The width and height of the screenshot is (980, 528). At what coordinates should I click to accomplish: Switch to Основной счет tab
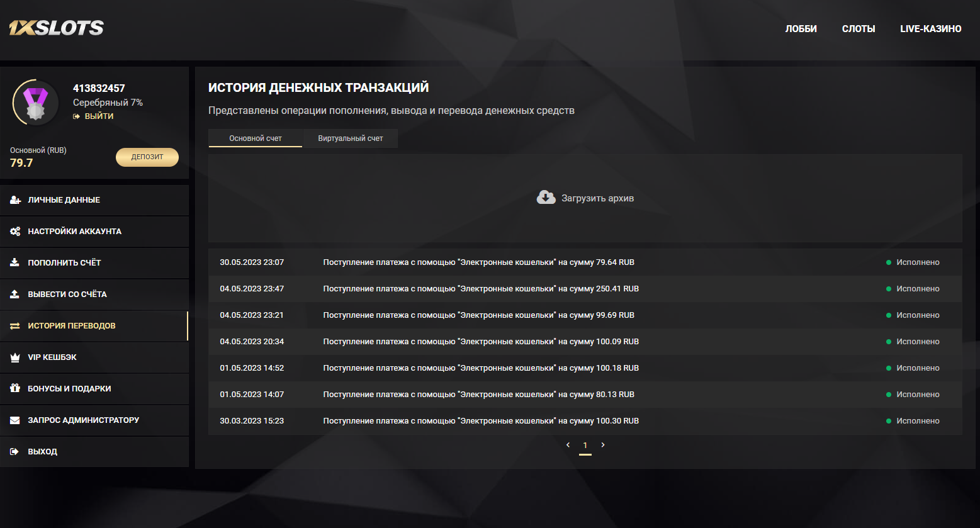[x=256, y=138]
